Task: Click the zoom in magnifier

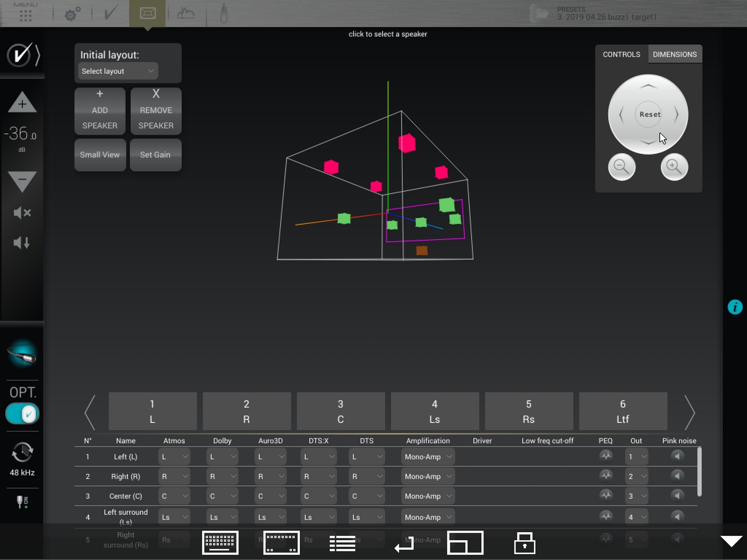Action: [674, 167]
